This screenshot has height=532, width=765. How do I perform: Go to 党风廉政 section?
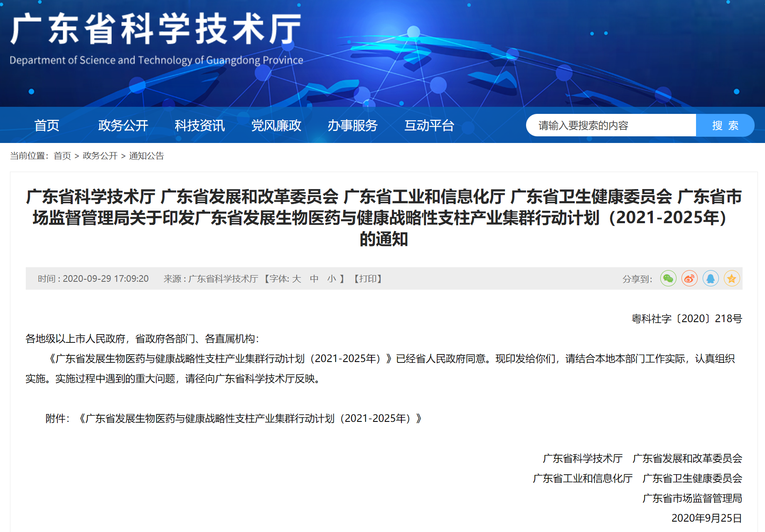pos(276,125)
